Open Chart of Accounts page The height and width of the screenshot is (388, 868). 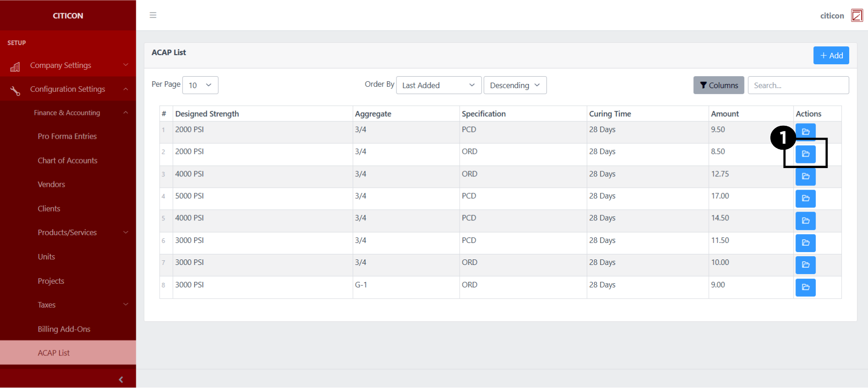point(67,160)
